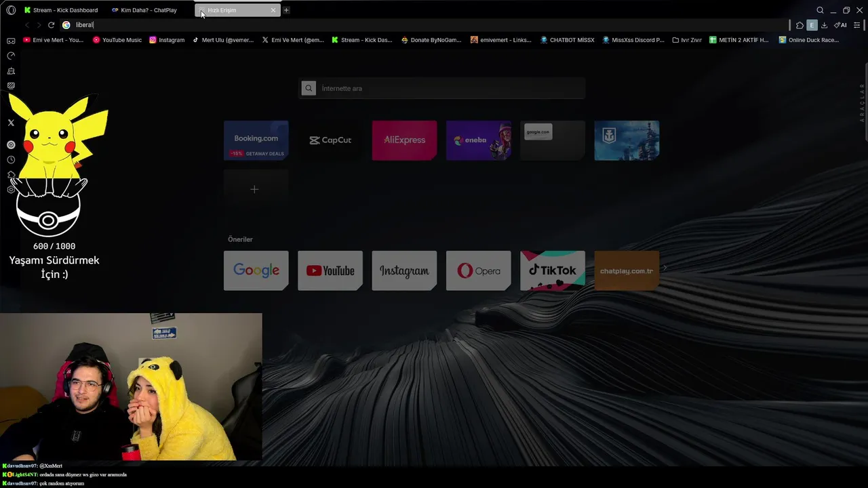
Task: Go back with the back arrow
Action: 26,25
